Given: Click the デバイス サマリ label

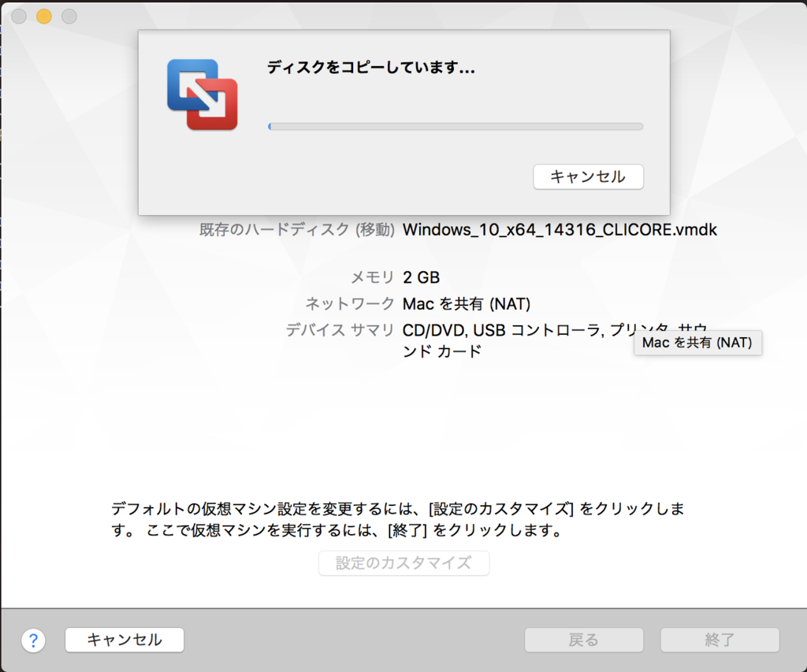Looking at the screenshot, I should 340,330.
